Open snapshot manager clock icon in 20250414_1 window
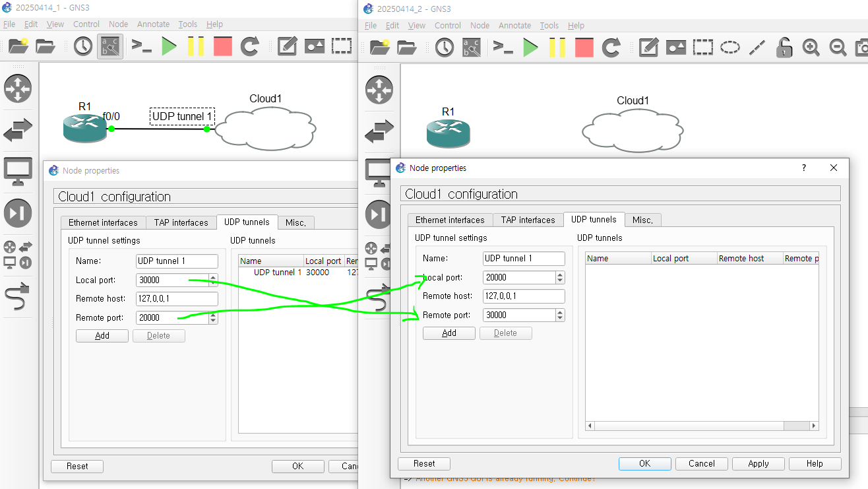 82,46
